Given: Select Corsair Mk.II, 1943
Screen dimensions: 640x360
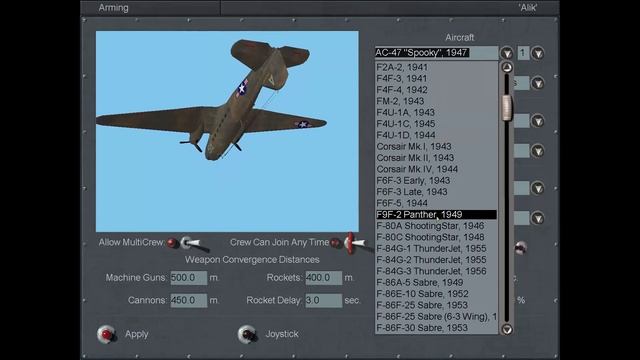Looking at the screenshot, I should tap(436, 158).
